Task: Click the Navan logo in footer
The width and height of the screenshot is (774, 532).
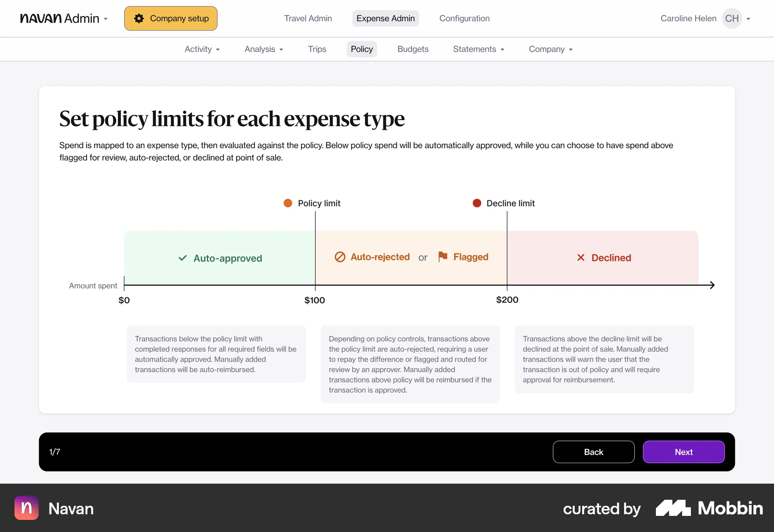Action: [x=27, y=508]
